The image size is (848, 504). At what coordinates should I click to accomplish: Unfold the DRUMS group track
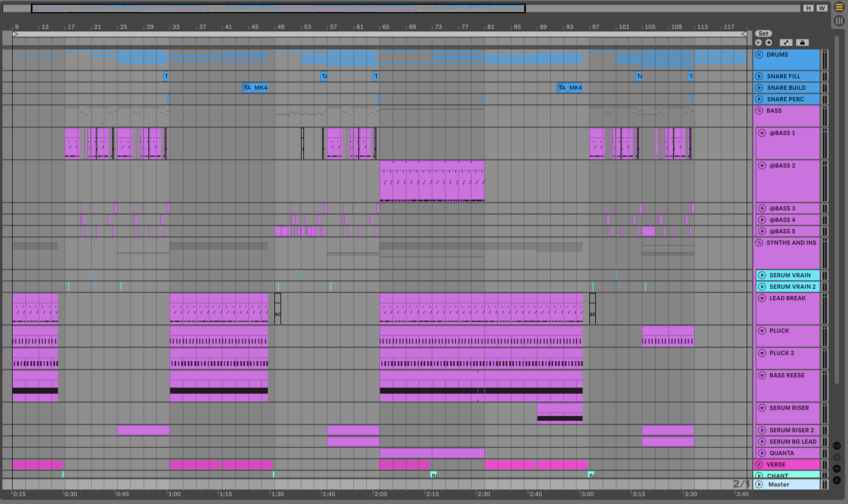(759, 54)
